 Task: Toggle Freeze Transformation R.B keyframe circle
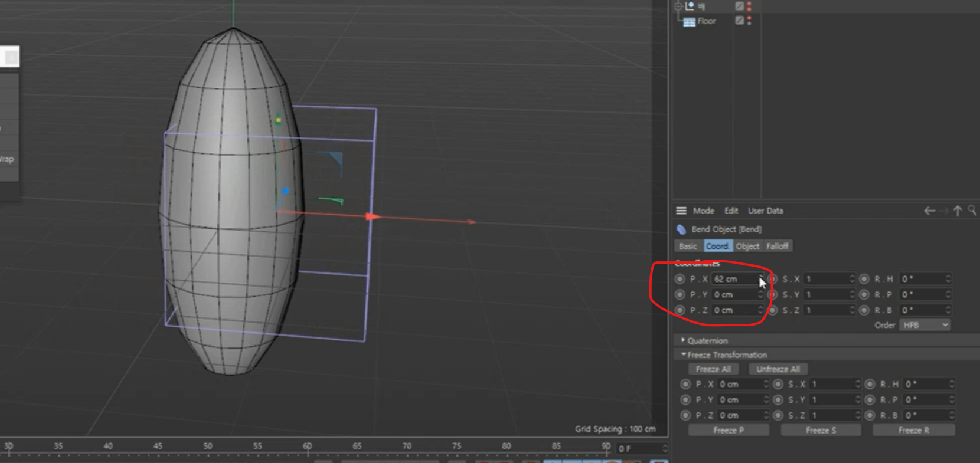(870, 415)
